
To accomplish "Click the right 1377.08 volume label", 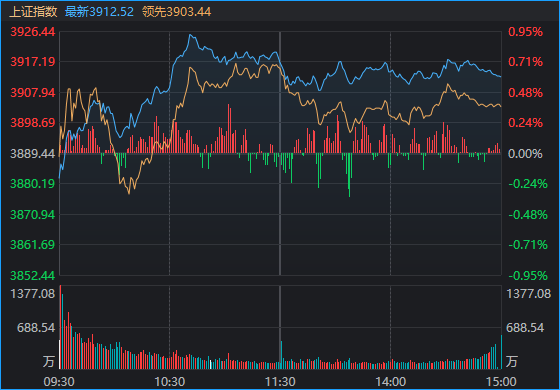I will tap(529, 294).
